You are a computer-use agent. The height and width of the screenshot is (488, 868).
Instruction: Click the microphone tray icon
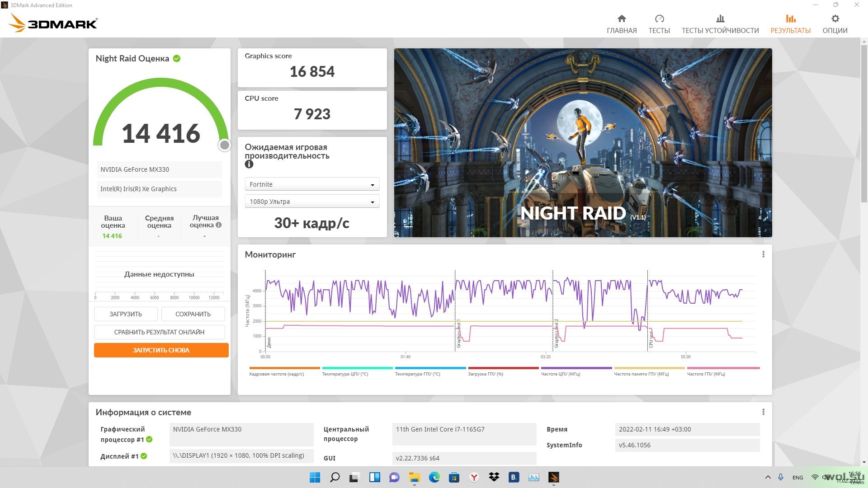[781, 477]
